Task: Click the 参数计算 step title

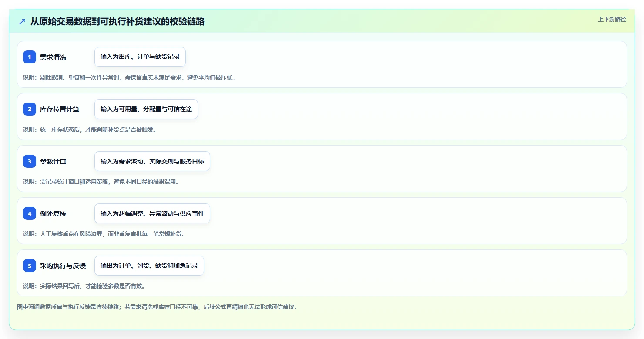Action: point(53,161)
